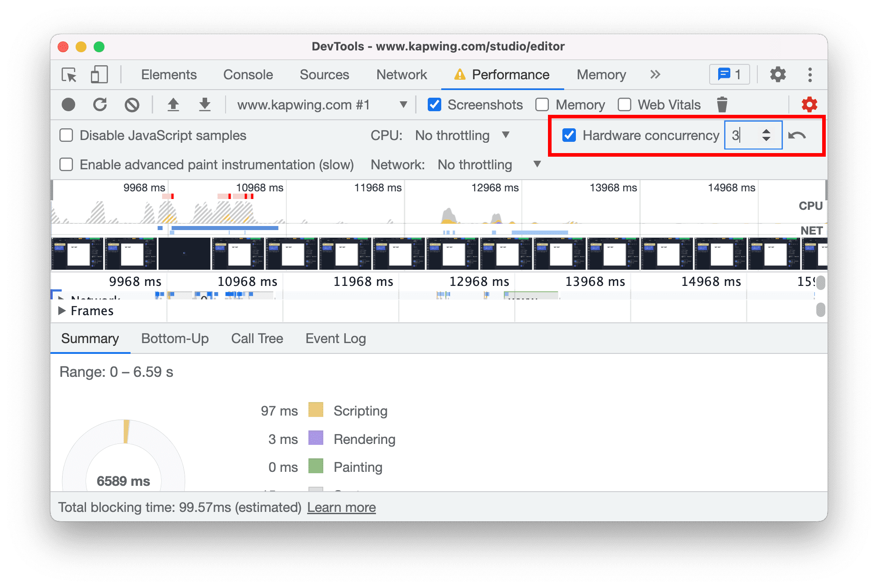
Task: Switch to the Bottom-Up tab
Action: point(174,339)
